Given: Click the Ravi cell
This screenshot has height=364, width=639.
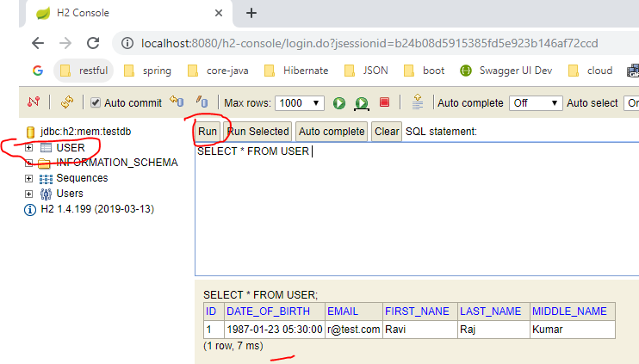Looking at the screenshot, I should tap(419, 330).
